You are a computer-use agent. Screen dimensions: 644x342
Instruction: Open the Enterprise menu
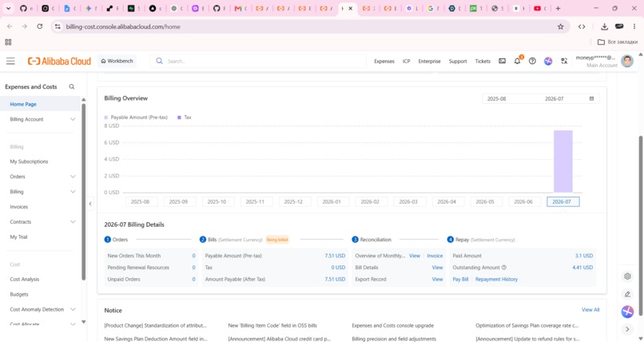(x=429, y=62)
